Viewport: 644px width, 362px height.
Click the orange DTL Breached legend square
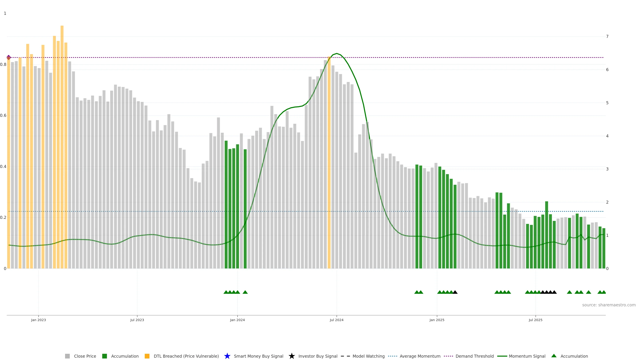point(147,356)
